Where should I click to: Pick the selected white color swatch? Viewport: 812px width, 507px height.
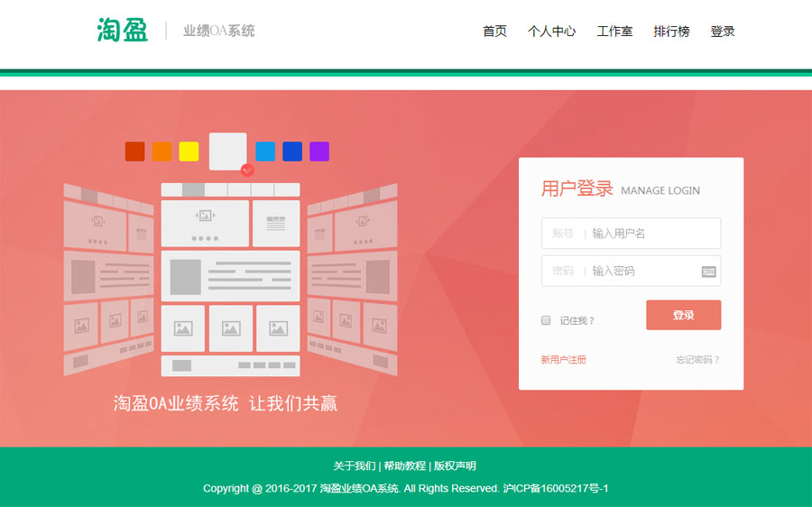click(x=228, y=151)
